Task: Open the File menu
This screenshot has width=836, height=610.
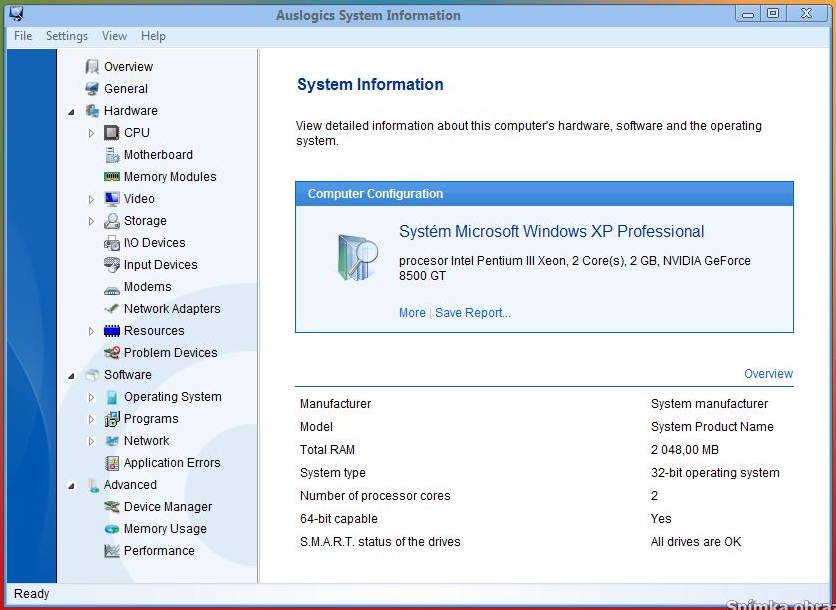Action: coord(23,36)
